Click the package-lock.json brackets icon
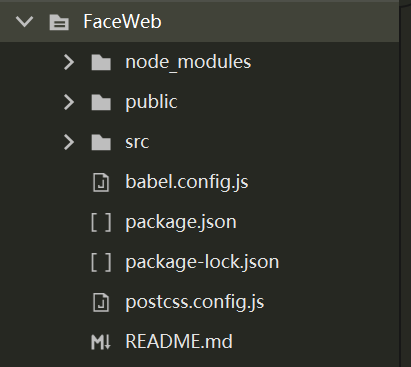The height and width of the screenshot is (367, 411). [x=101, y=262]
